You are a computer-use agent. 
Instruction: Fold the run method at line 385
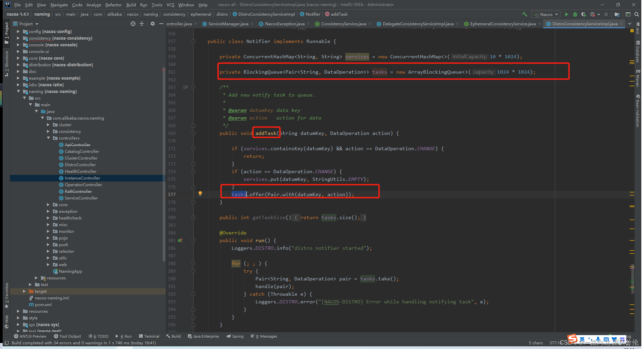[x=193, y=240]
